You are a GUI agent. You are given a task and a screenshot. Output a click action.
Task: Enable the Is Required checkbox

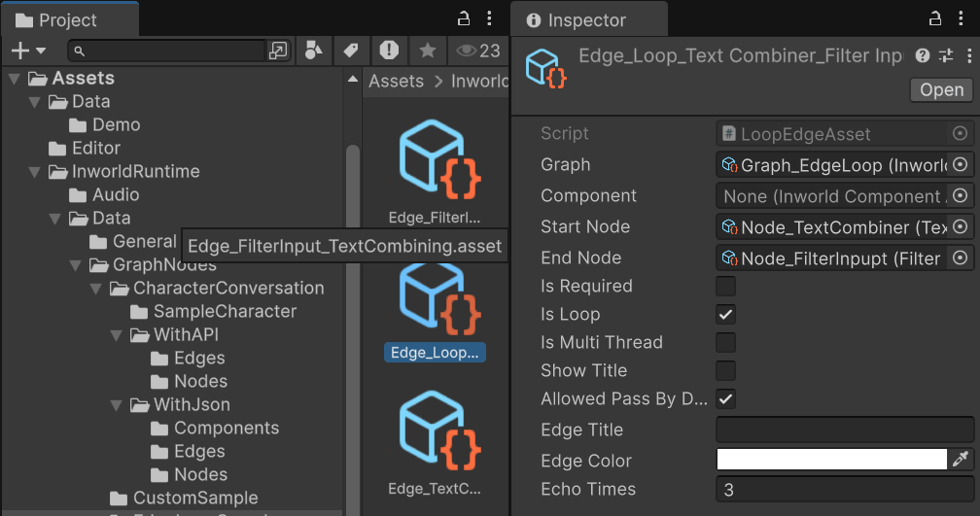click(725, 286)
